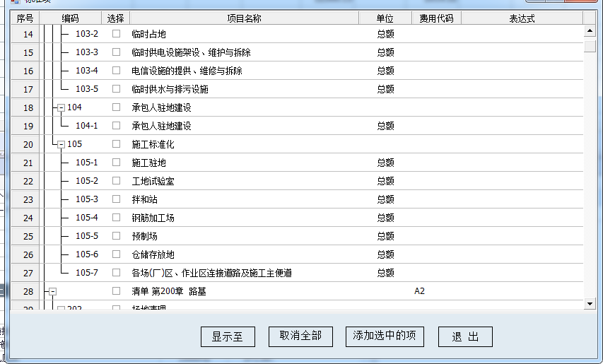Click the 选择 column header
This screenshot has height=364, width=603.
[x=115, y=18]
